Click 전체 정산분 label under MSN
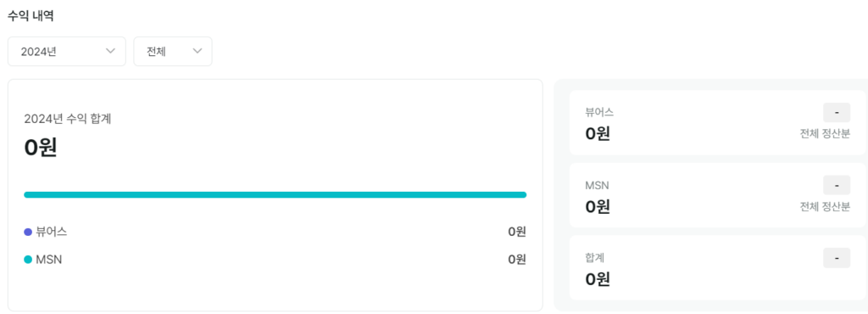Screen dimensions: 868x314 click(x=825, y=206)
